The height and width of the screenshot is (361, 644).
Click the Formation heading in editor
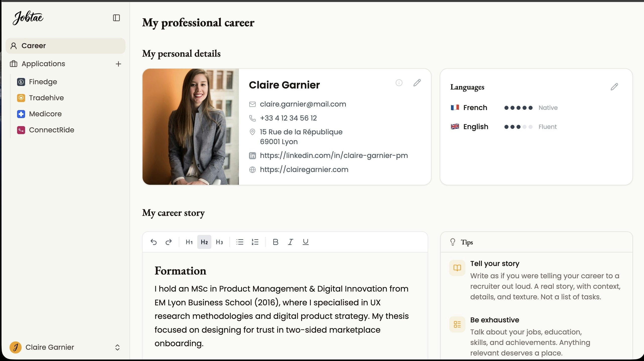(180, 271)
